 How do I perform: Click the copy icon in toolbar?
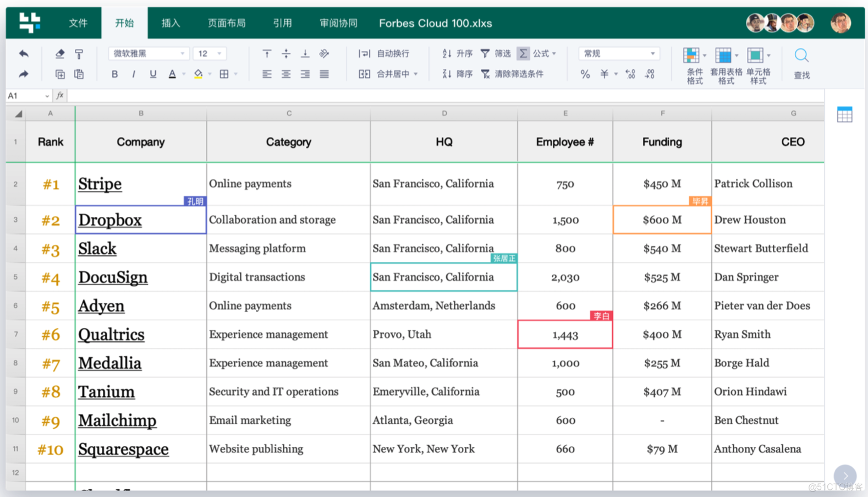[x=60, y=74]
